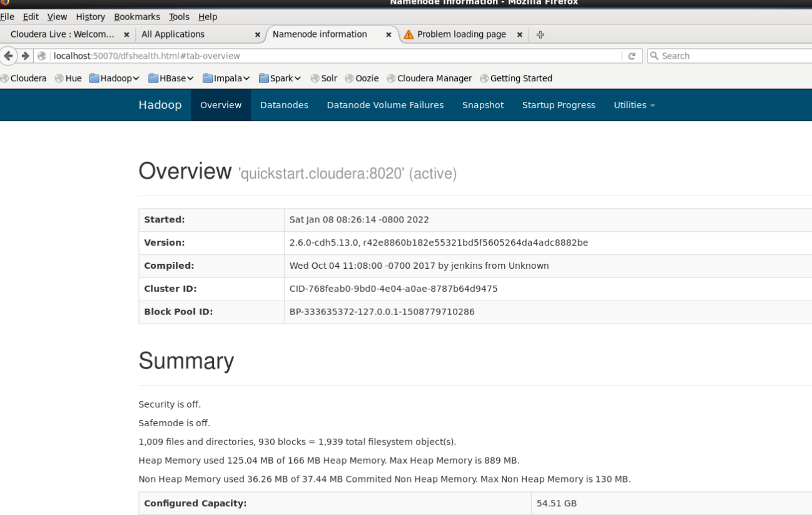Open a new tab with plus icon
Image resolution: width=812 pixels, height=515 pixels.
click(540, 34)
